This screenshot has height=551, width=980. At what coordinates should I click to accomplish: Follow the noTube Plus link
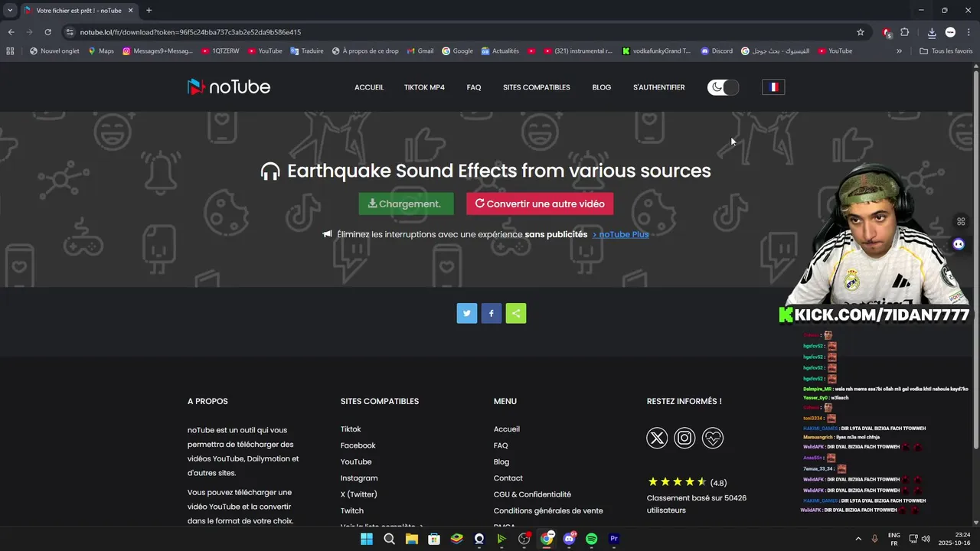(621, 234)
